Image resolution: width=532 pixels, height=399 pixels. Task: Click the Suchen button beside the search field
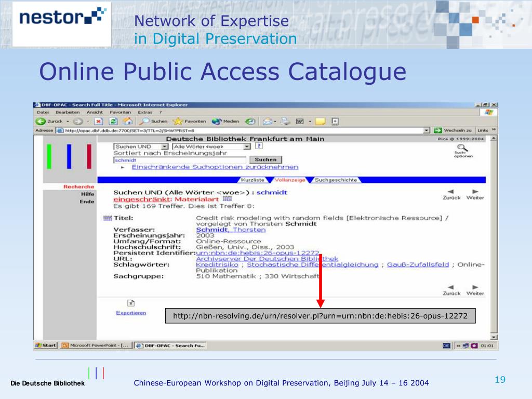(x=265, y=159)
